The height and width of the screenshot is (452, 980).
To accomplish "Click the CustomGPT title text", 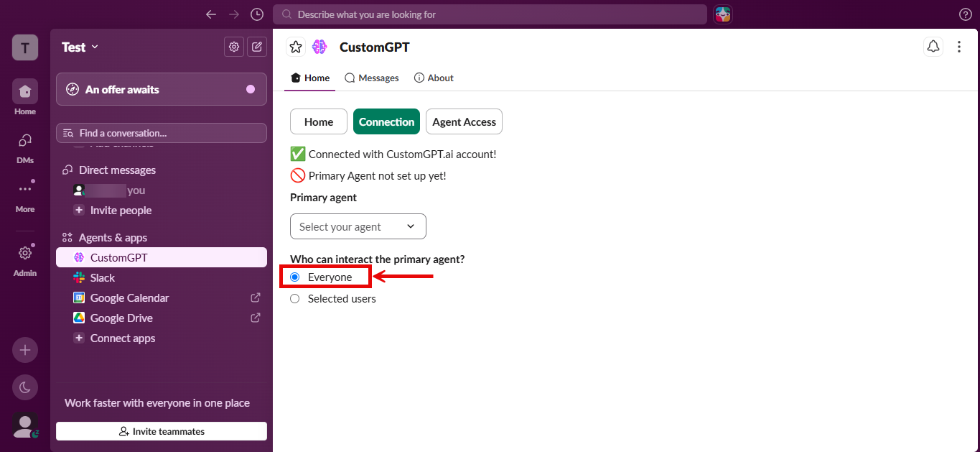I will (374, 47).
